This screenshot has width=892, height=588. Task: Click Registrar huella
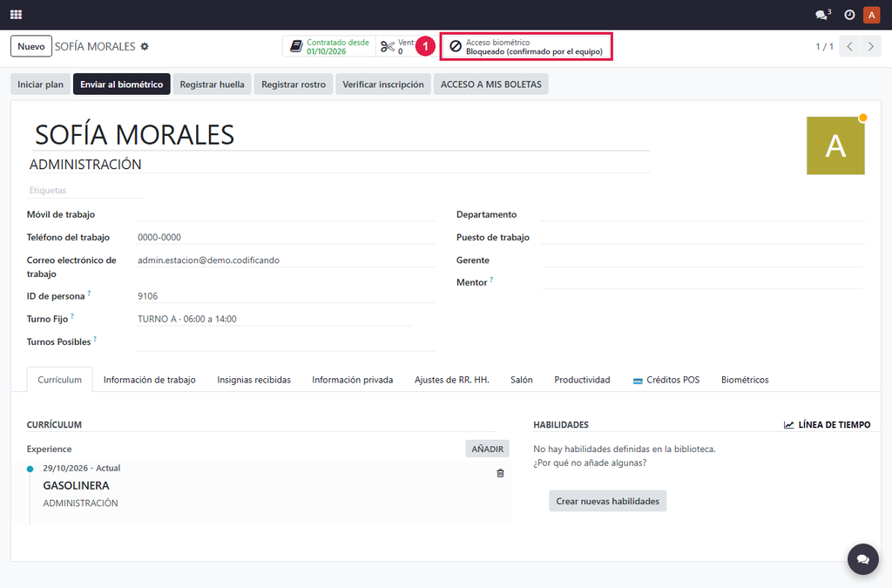point(213,84)
